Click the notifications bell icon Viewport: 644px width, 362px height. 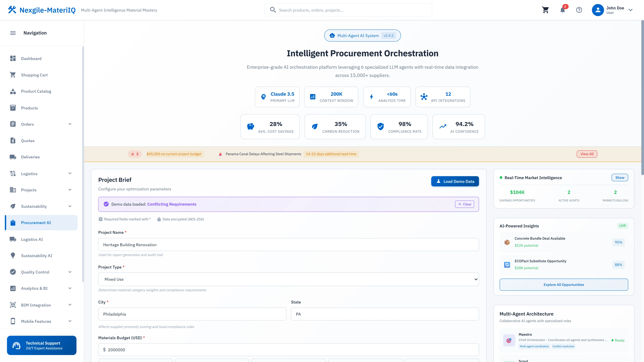click(562, 10)
